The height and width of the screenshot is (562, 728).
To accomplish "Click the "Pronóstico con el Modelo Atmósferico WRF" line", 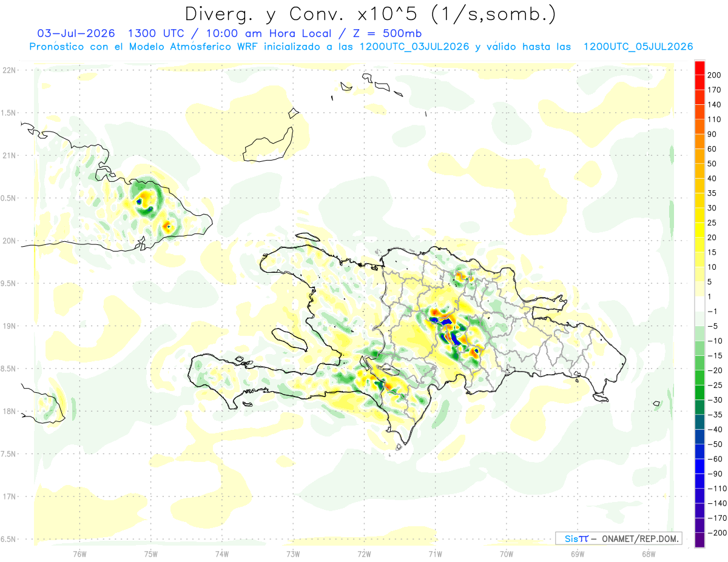I will click(x=145, y=47).
